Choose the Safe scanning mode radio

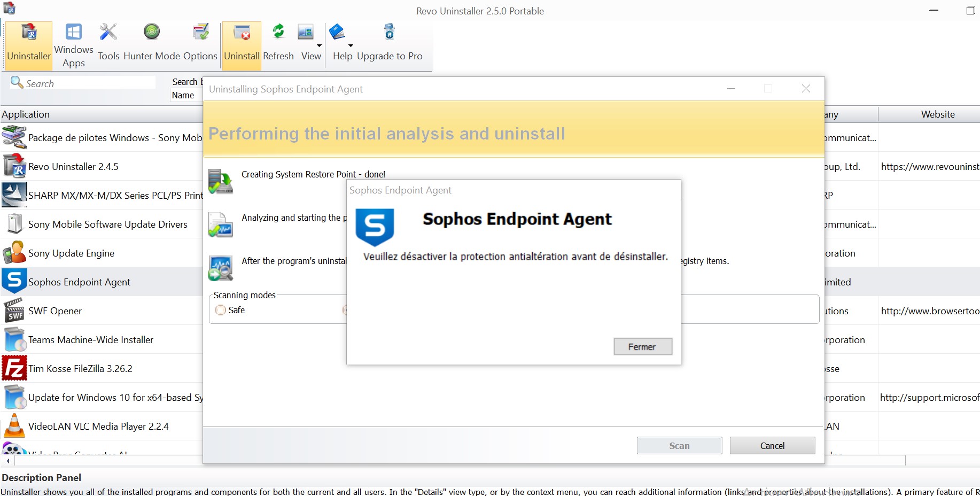point(221,310)
